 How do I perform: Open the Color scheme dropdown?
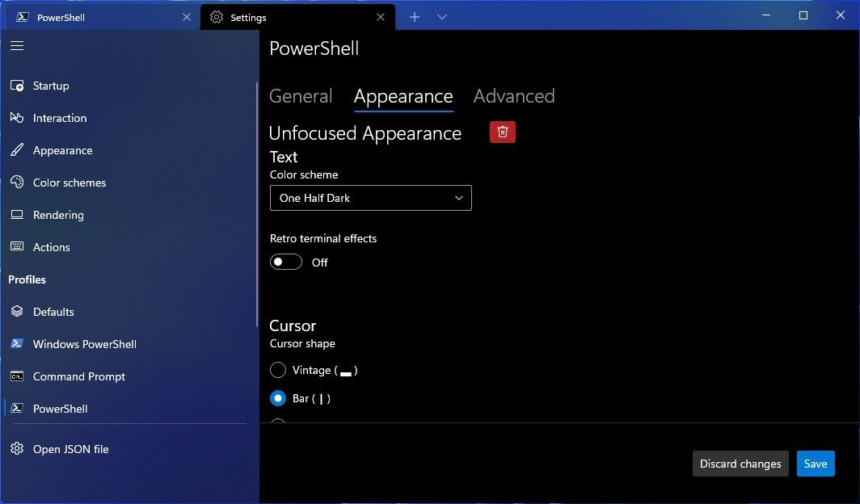370,198
